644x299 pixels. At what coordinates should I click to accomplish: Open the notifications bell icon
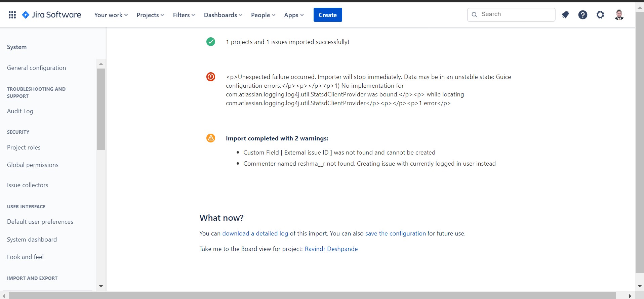[x=565, y=15]
